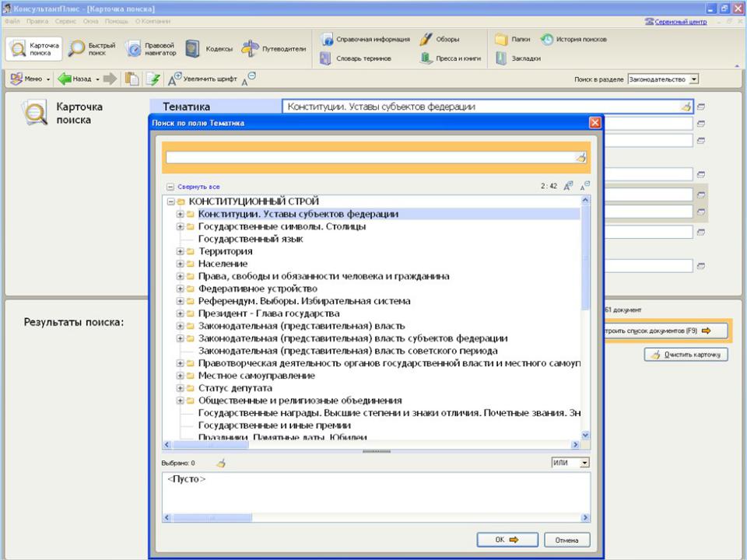
Task: Open Сервис menu
Action: click(x=65, y=22)
